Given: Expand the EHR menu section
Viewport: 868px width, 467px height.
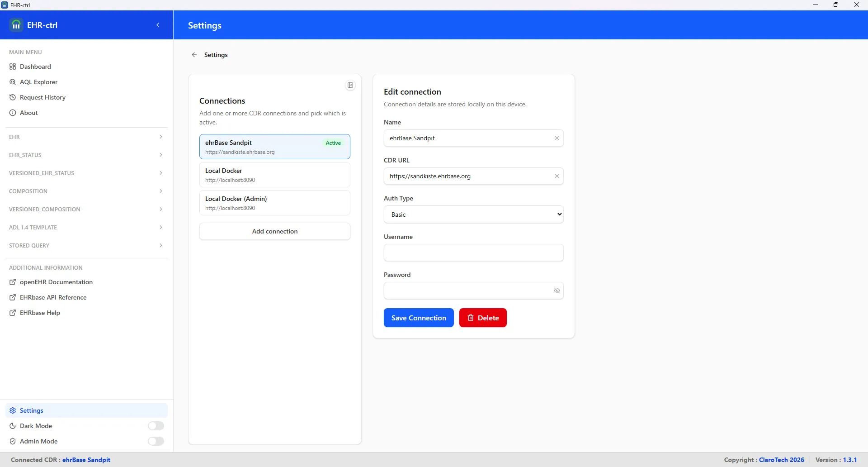Looking at the screenshot, I should pyautogui.click(x=86, y=137).
